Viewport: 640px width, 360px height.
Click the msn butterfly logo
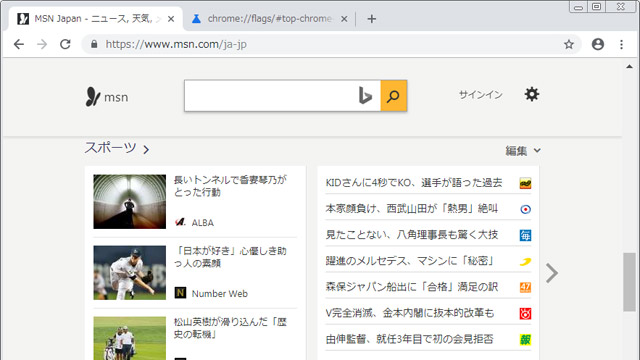107,97
